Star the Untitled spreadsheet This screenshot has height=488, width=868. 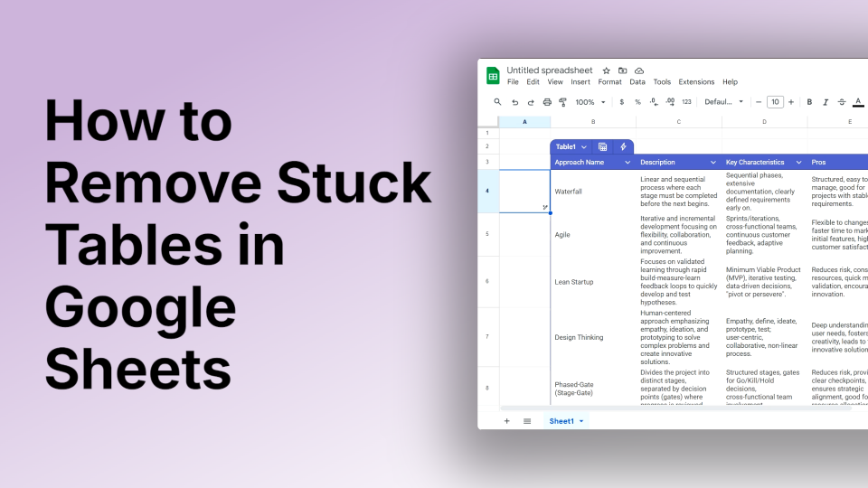pyautogui.click(x=606, y=70)
